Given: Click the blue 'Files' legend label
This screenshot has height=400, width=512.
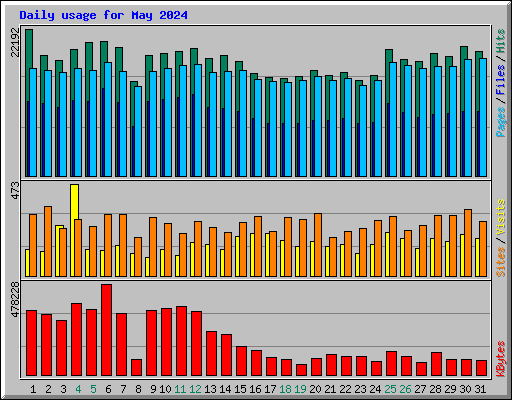Looking at the screenshot, I should click(x=501, y=79).
